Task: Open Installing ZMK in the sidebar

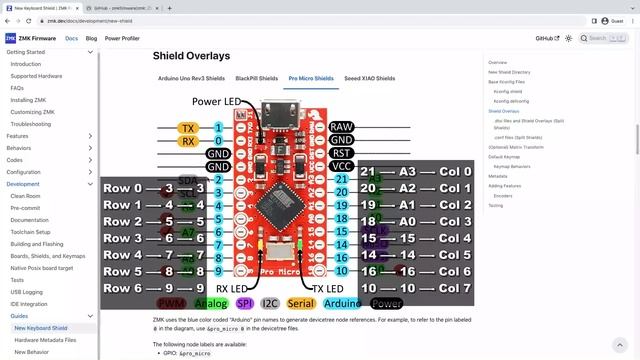Action: tap(29, 100)
